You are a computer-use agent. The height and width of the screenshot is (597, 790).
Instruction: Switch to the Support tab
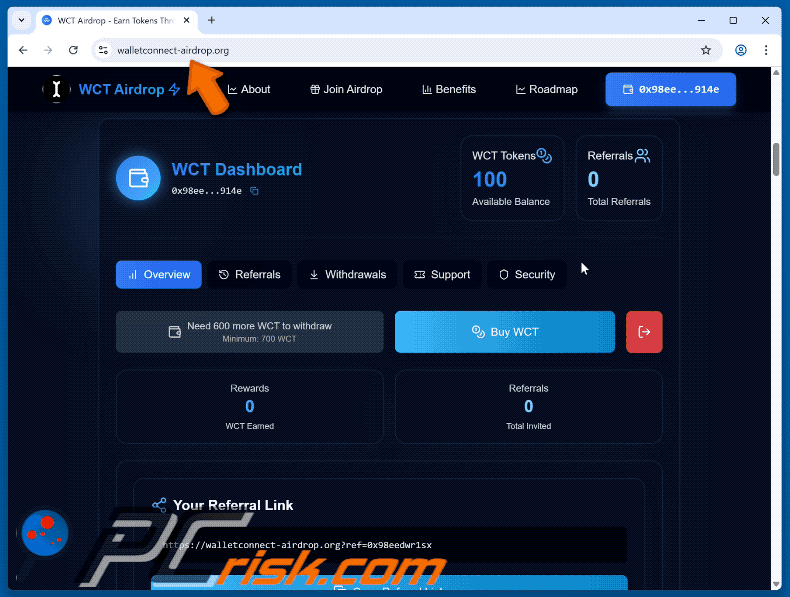pyautogui.click(x=442, y=275)
